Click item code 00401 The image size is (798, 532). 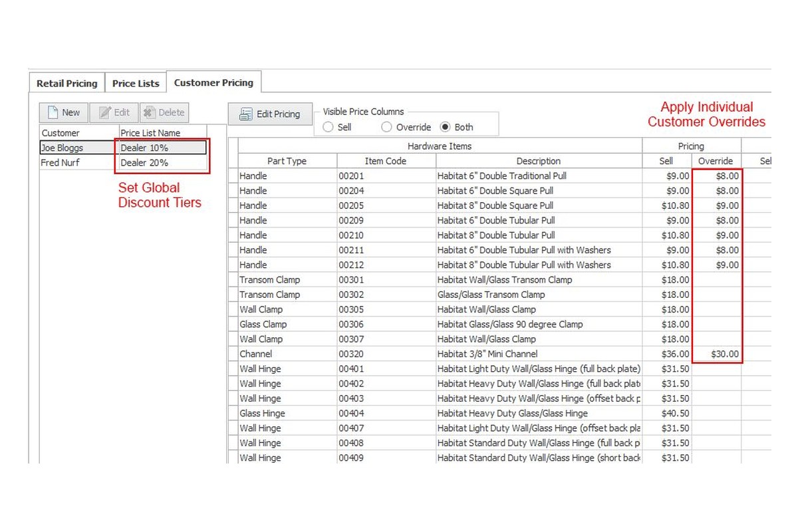coord(386,368)
